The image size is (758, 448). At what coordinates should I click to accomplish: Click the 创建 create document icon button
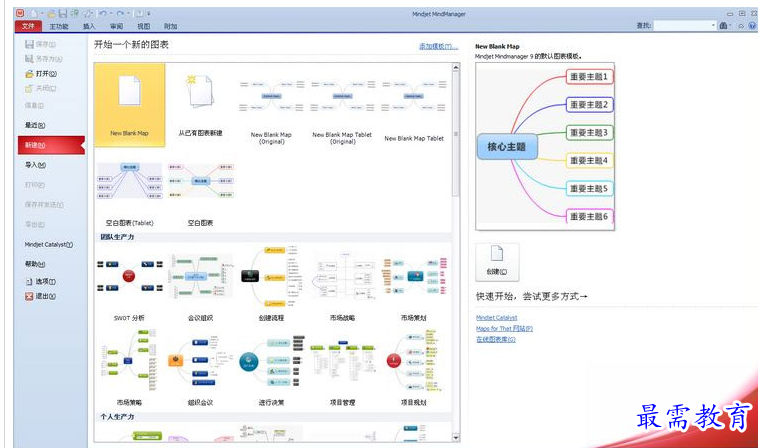[497, 261]
